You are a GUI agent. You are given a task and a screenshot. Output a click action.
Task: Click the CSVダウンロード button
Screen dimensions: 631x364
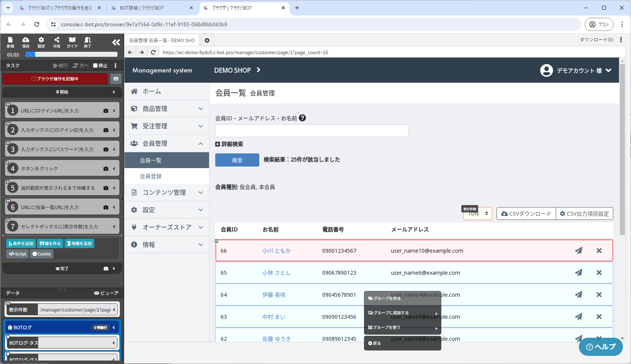pos(526,214)
